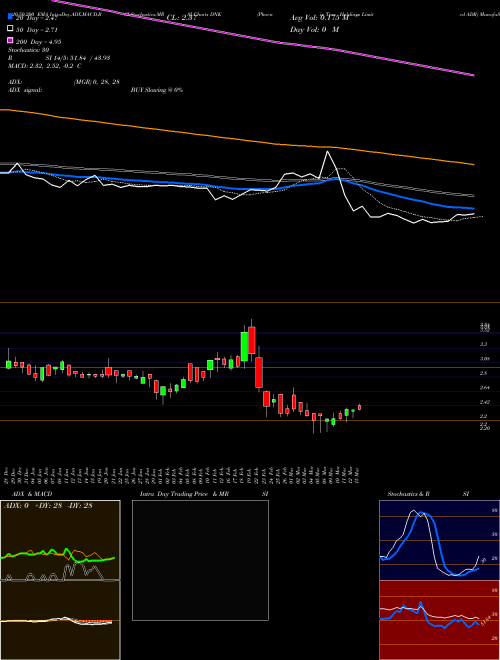Click the last red candlestick on the right

point(359,407)
